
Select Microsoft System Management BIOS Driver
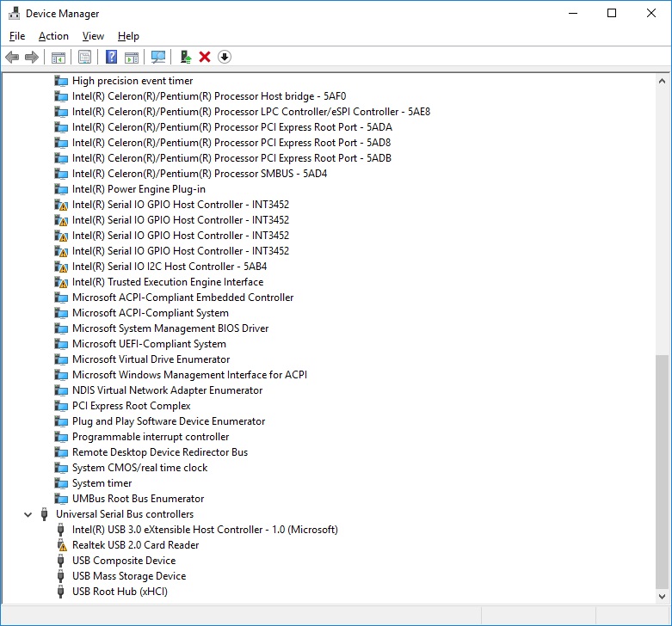[170, 328]
